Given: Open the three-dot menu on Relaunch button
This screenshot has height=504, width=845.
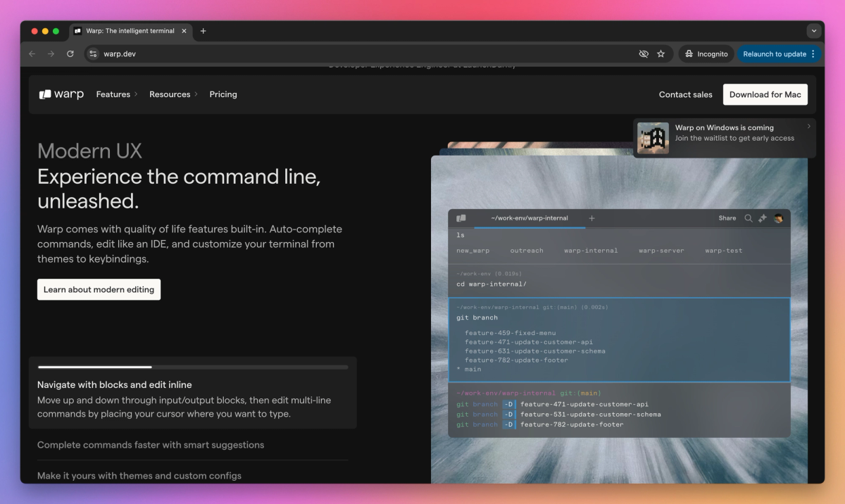Looking at the screenshot, I should [813, 53].
